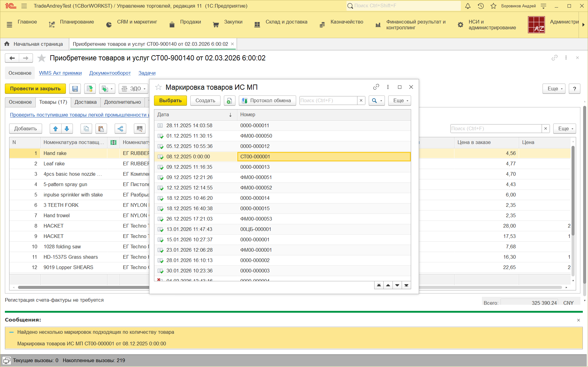Favorite the Маркировка товаров ИС МП star
Viewport: 588px width, 367px height.
click(x=158, y=87)
